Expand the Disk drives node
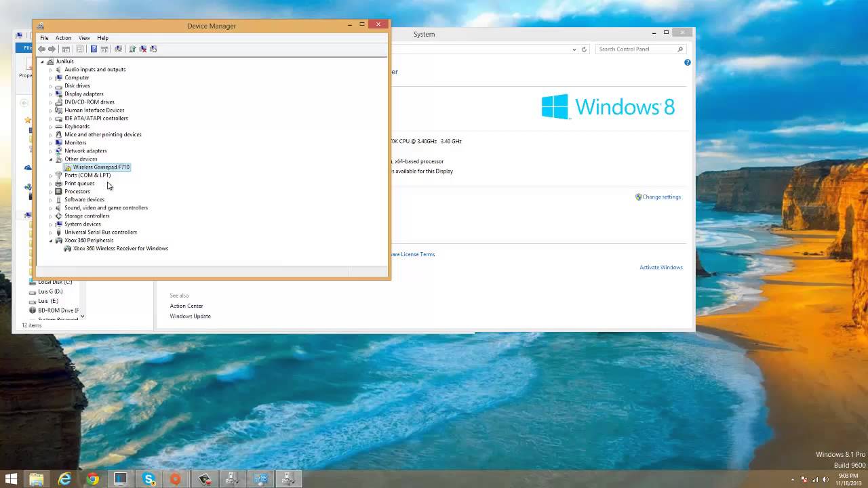868x488 pixels. (50, 86)
